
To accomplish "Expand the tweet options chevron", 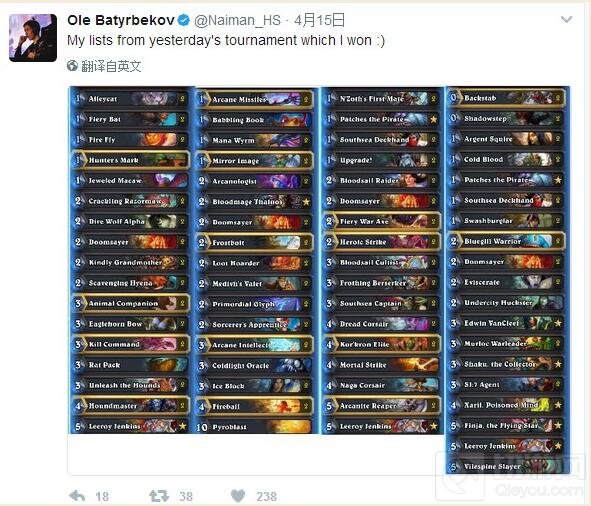I will tap(567, 19).
